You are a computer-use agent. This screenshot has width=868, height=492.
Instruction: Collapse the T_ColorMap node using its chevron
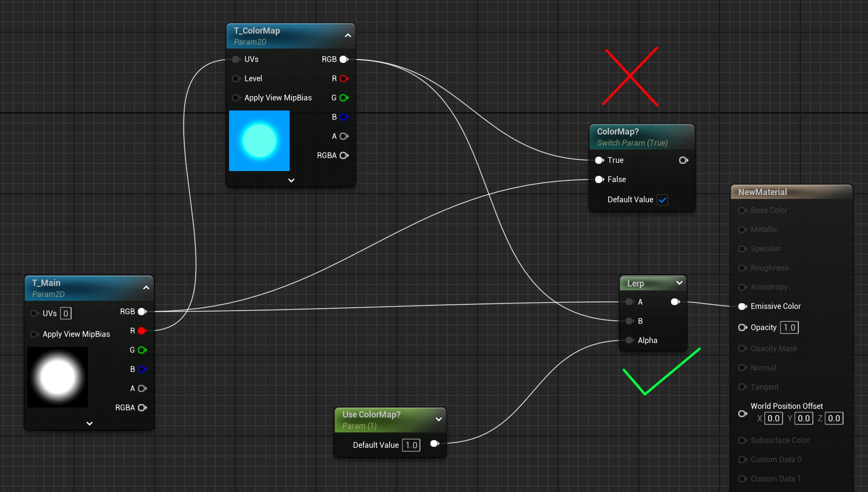coord(347,35)
